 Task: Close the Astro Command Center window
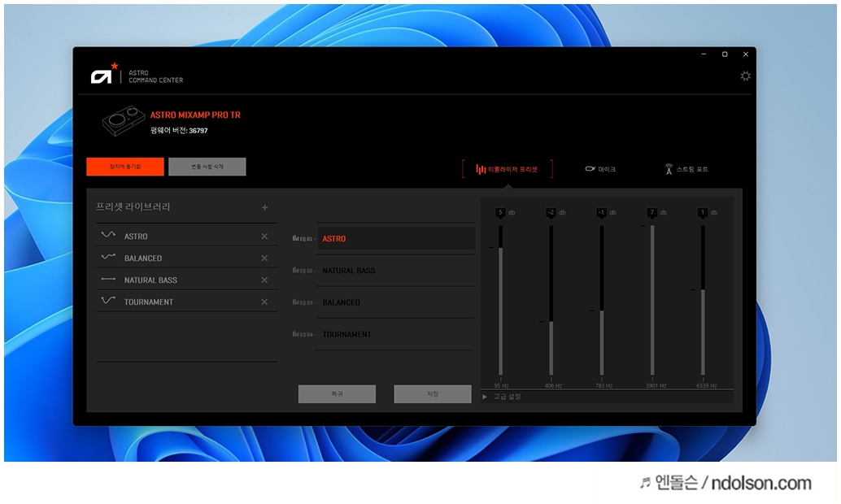click(746, 54)
